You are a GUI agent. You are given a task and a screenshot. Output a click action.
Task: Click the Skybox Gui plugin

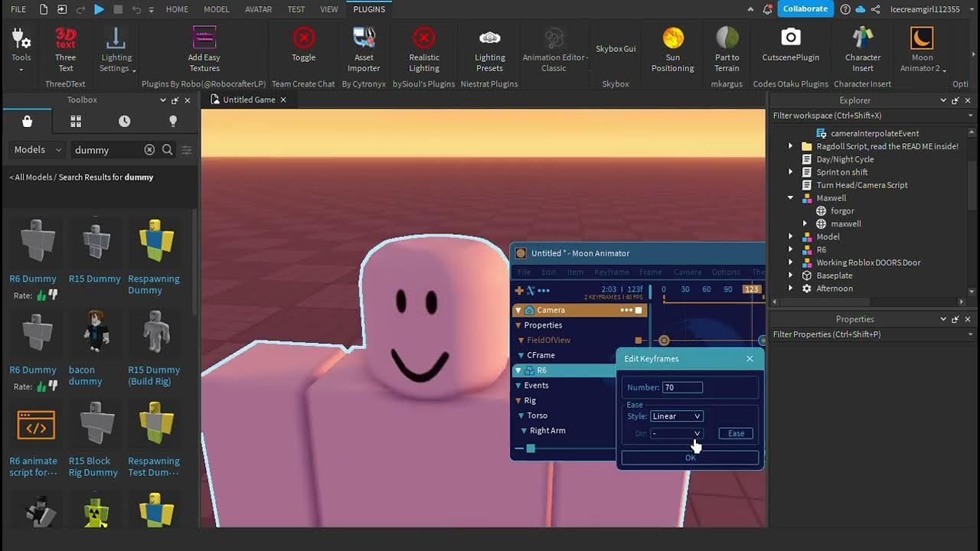pyautogui.click(x=616, y=49)
